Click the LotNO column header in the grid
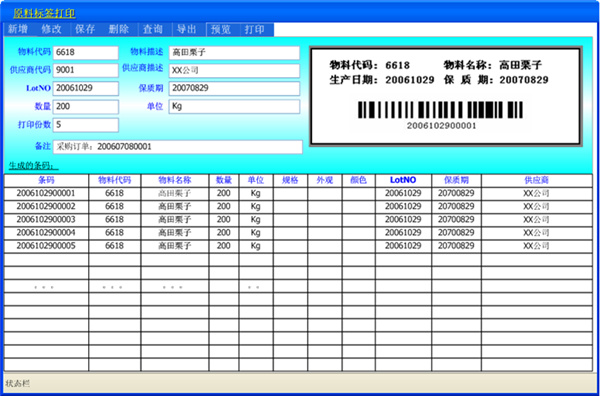This screenshot has width=600, height=396. (403, 180)
